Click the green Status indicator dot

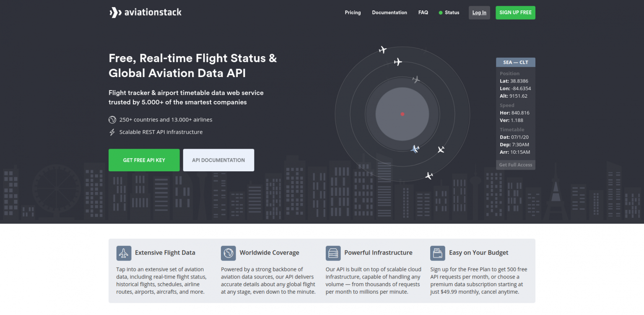click(x=440, y=13)
